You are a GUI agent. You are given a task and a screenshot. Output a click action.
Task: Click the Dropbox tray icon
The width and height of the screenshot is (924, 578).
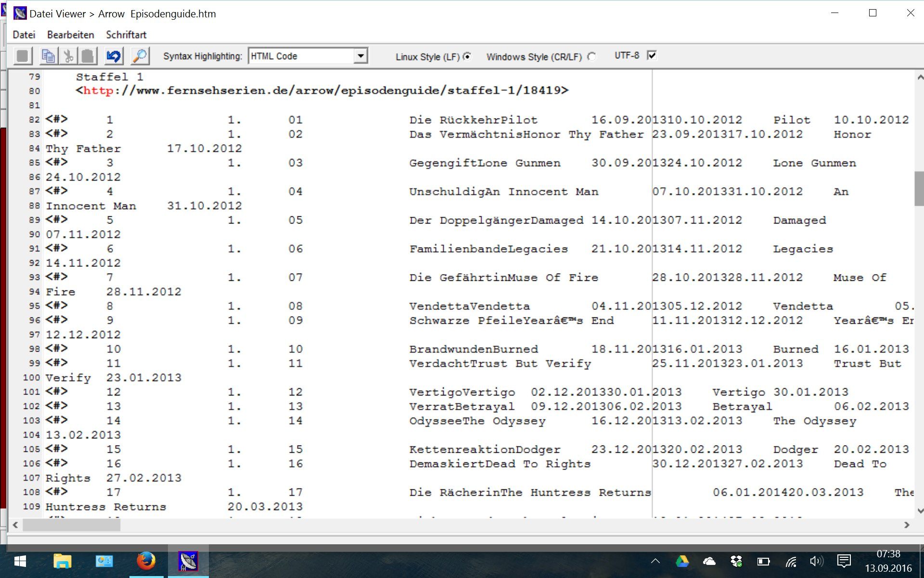pos(736,561)
